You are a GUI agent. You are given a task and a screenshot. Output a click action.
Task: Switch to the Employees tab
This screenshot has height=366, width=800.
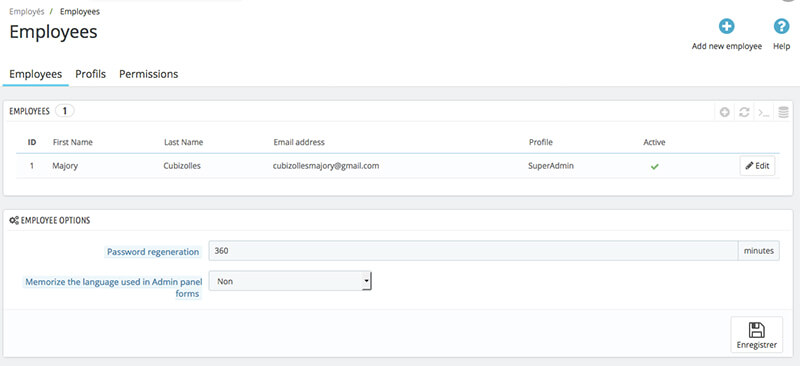[x=36, y=74]
